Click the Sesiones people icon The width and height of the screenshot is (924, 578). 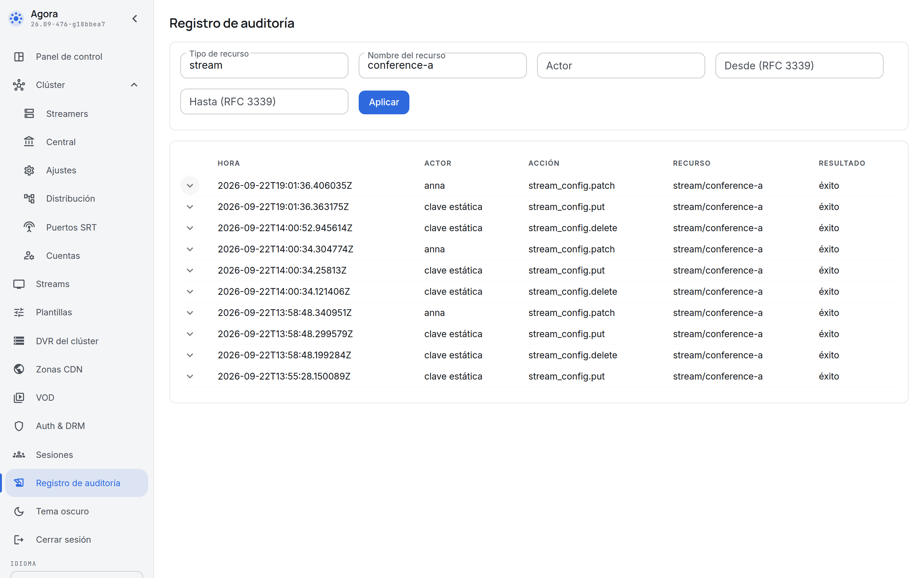(x=19, y=454)
